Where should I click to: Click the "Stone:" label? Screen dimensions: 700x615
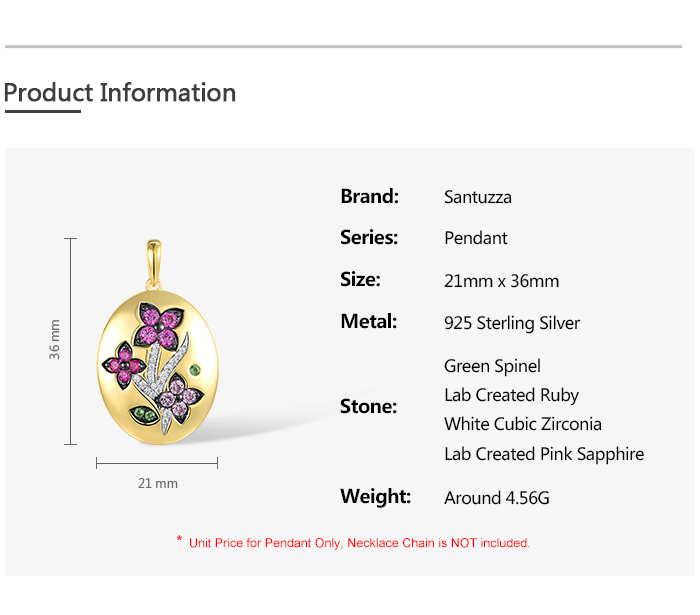tap(368, 407)
